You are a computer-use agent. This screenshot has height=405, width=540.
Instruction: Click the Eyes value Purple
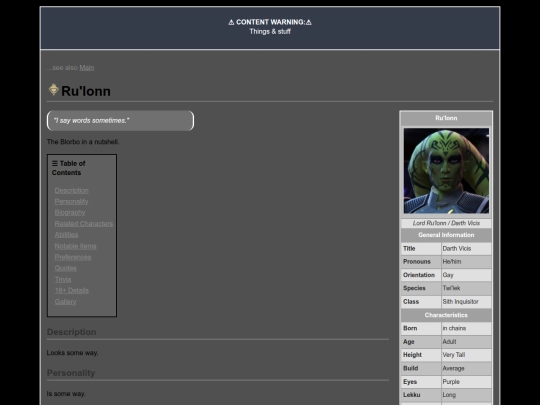[x=466, y=382]
